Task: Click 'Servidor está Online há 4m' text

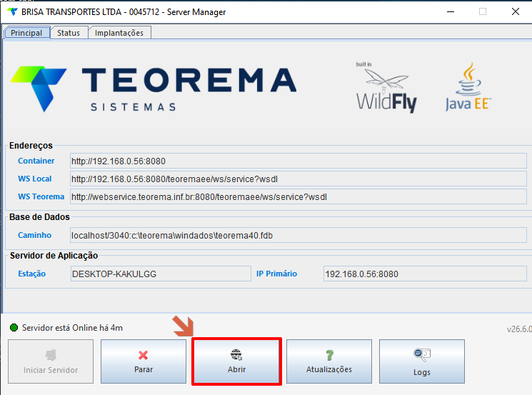Action: 72,328
